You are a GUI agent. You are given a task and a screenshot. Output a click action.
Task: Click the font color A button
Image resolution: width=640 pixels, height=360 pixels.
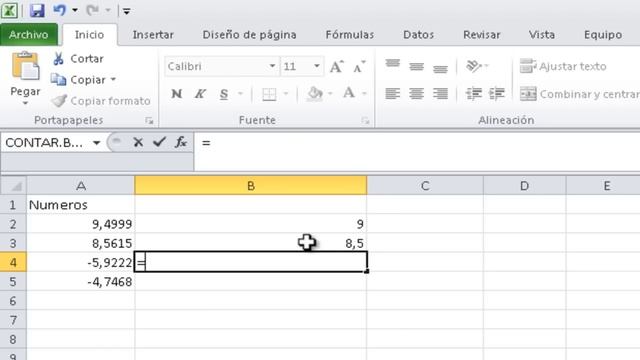click(x=349, y=93)
